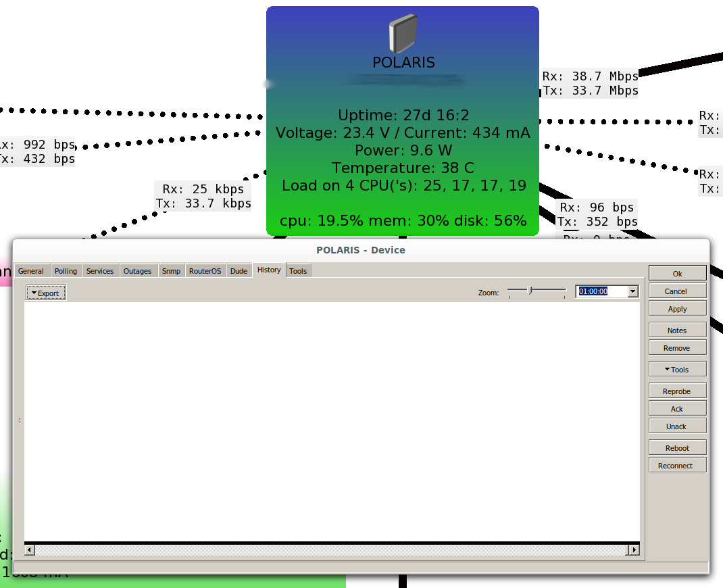
Task: Expand the Tools dropdown button on right
Action: click(677, 370)
